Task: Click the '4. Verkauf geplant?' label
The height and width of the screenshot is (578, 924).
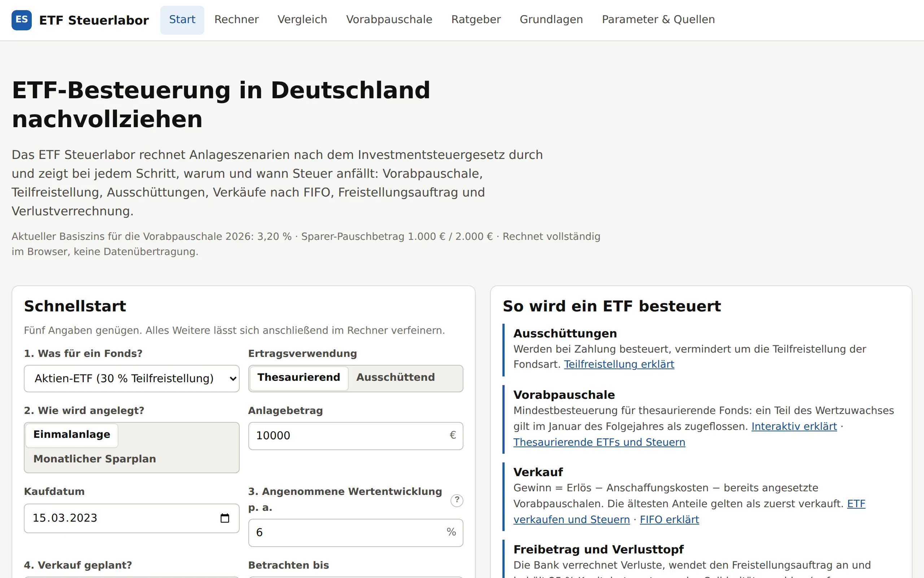Action: tap(78, 565)
